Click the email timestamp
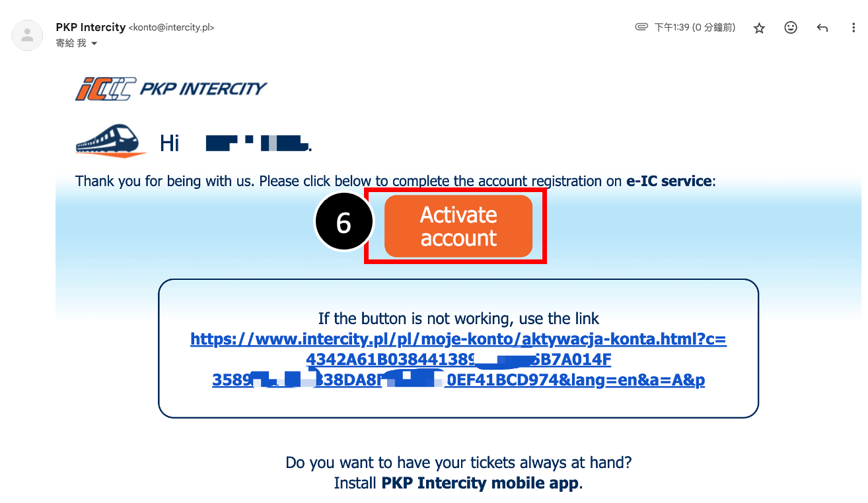This screenshot has width=868, height=503. [x=694, y=28]
